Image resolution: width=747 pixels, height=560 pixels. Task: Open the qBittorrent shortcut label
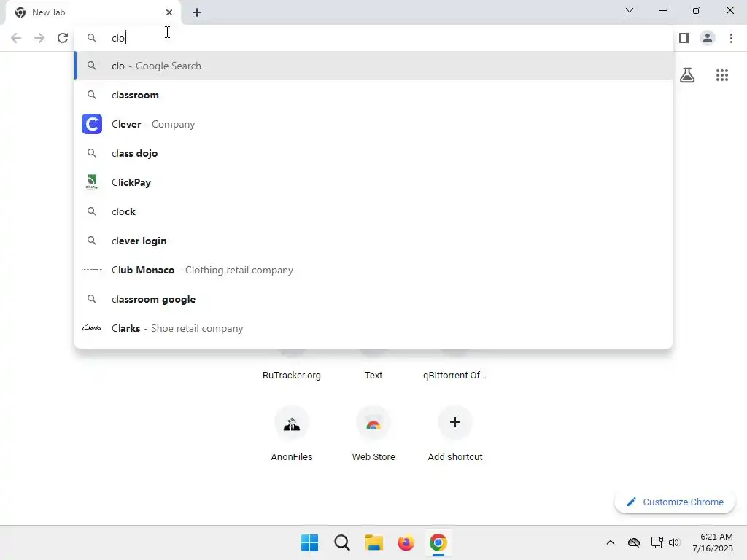[454, 376]
